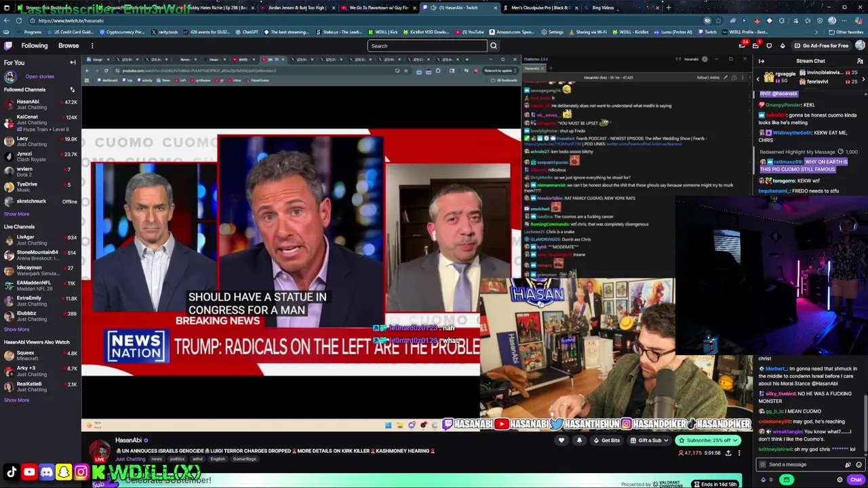Open StoneMountain64 channel in Live Channels
868x488 pixels.
pyautogui.click(x=41, y=255)
